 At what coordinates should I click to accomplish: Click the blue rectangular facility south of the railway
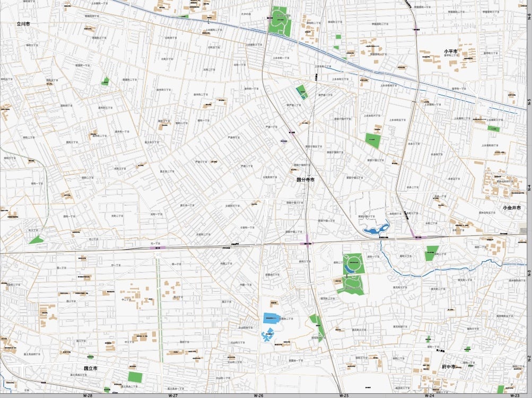(x=272, y=319)
